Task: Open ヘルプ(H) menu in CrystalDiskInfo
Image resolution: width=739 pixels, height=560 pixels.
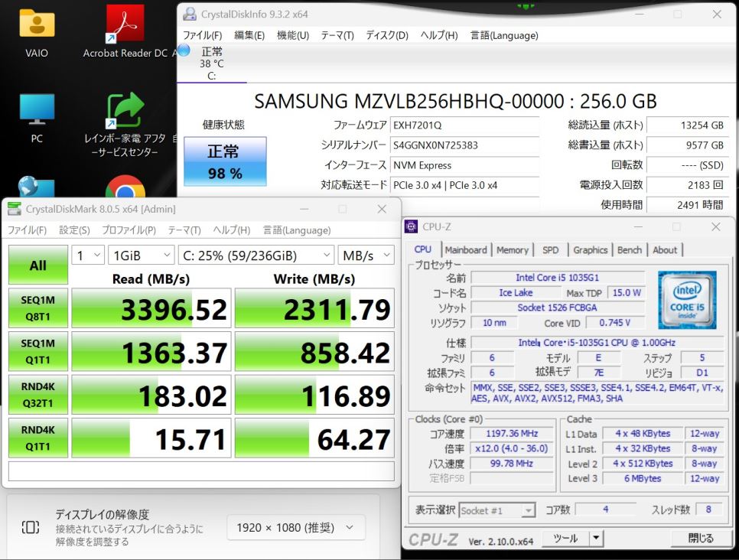Action: pos(439,35)
